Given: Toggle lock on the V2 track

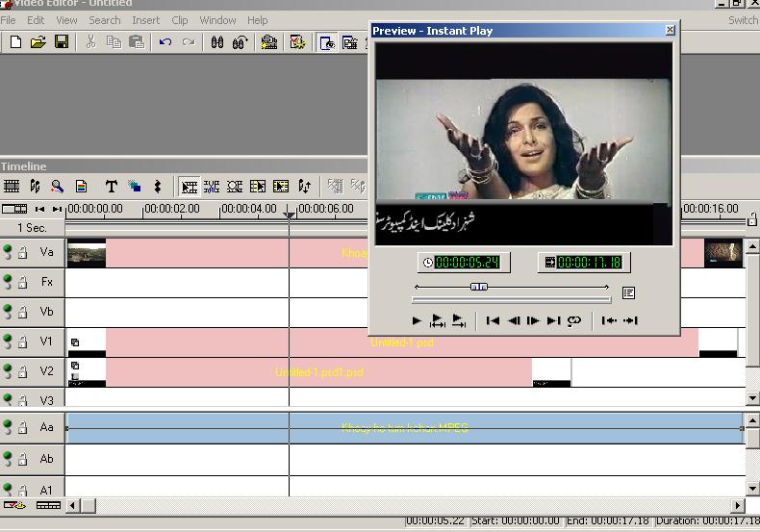Looking at the screenshot, I should (22, 371).
